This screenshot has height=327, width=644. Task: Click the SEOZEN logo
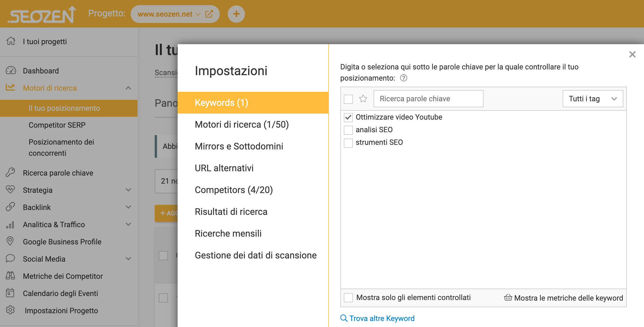[42, 14]
